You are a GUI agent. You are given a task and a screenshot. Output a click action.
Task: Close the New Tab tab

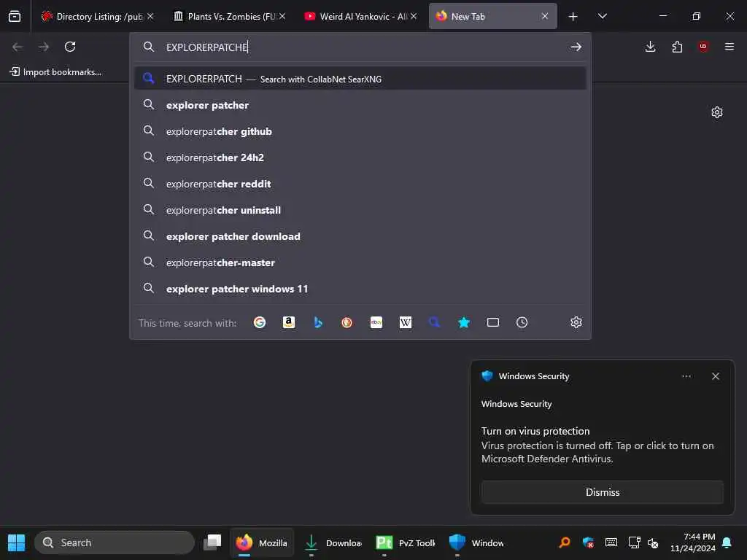point(545,16)
